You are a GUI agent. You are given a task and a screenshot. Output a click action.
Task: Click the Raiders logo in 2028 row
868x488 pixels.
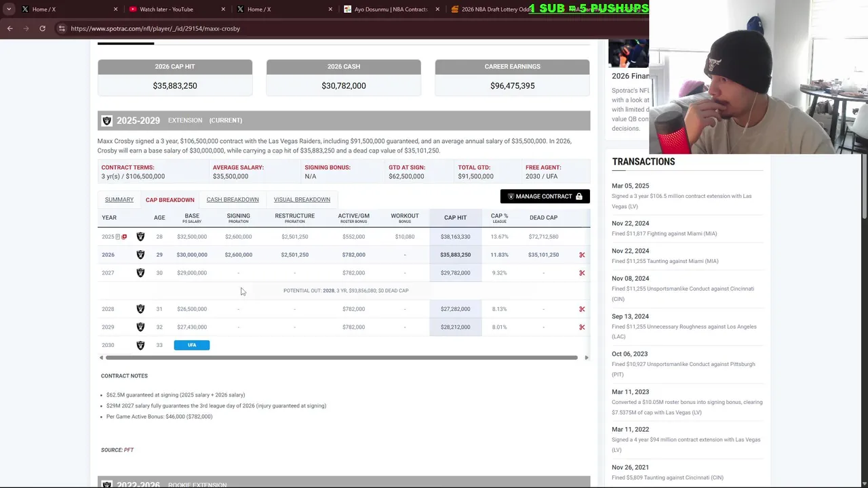[140, 309]
